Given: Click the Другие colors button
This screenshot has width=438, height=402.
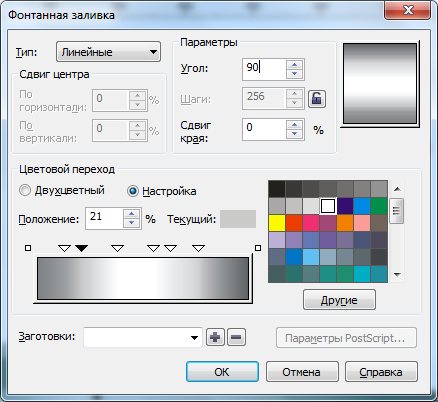Looking at the screenshot, I should 339,300.
